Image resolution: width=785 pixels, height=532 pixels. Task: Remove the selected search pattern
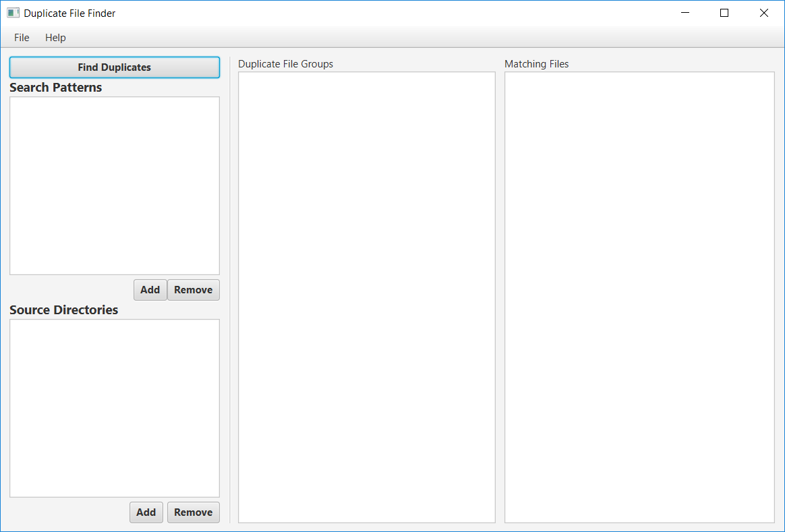194,290
